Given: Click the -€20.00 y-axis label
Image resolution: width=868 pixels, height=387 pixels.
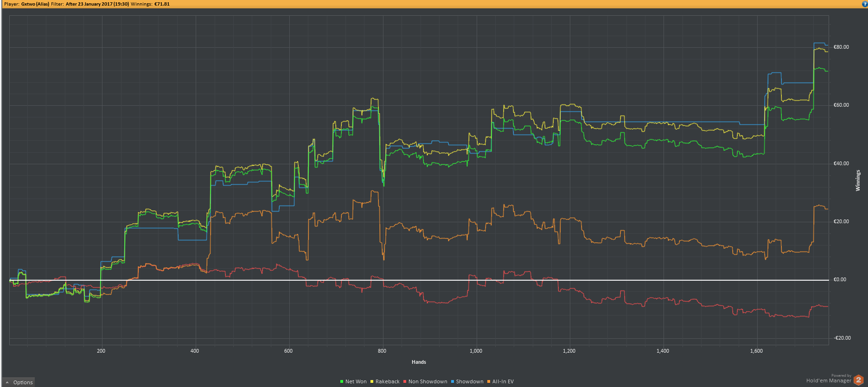Looking at the screenshot, I should point(842,338).
